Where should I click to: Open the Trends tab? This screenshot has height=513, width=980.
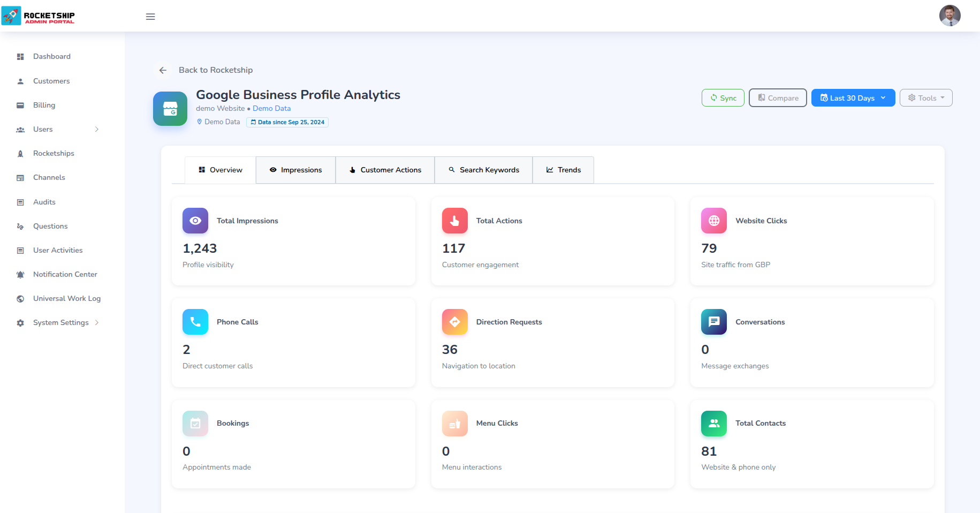tap(564, 170)
